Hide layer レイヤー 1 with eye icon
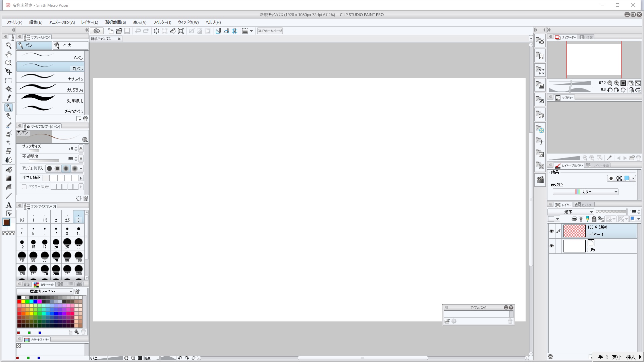Screen dimensions: 644x362 (551, 231)
